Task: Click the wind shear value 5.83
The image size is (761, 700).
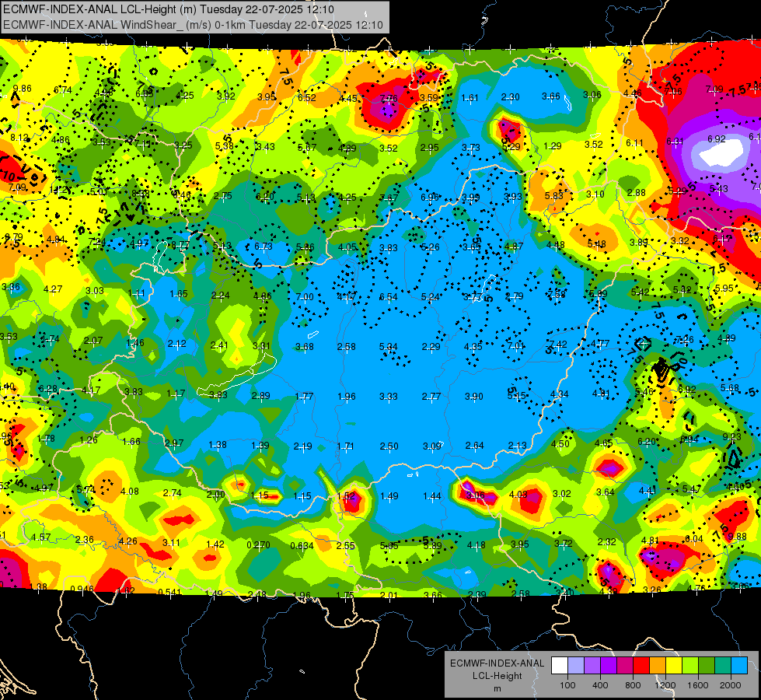Action: 553,195
